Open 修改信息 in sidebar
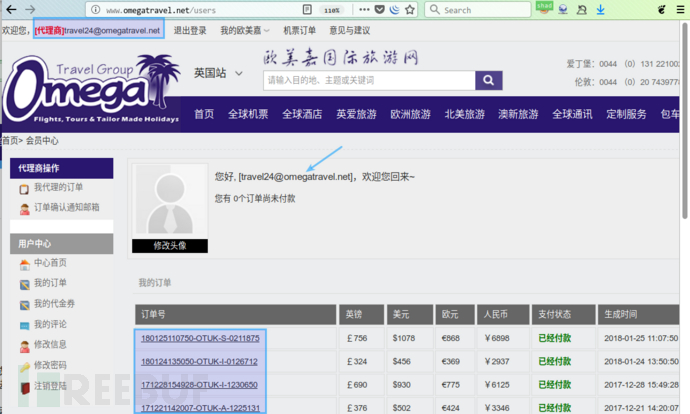Screen dimensions: 690x414 point(51,344)
